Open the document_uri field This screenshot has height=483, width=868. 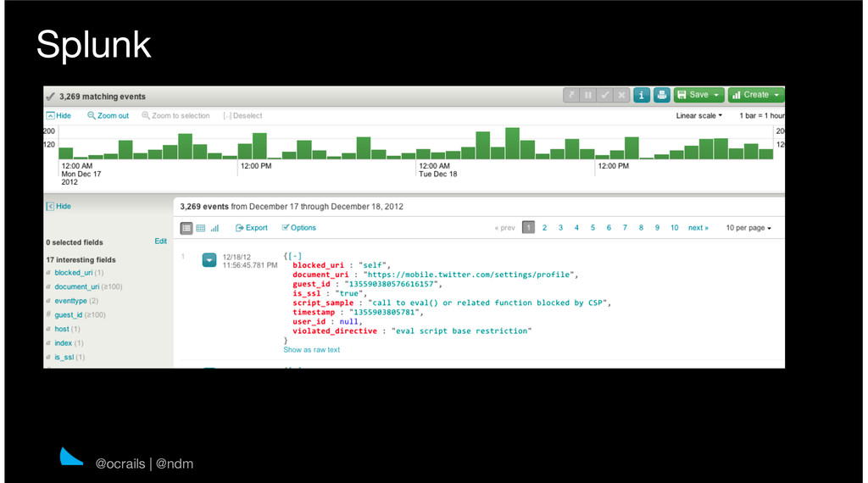point(77,286)
